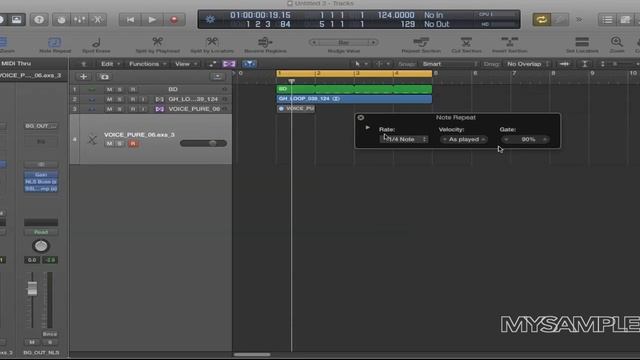Click the Bounce Regions icon
This screenshot has height=360, width=640.
(x=265, y=42)
